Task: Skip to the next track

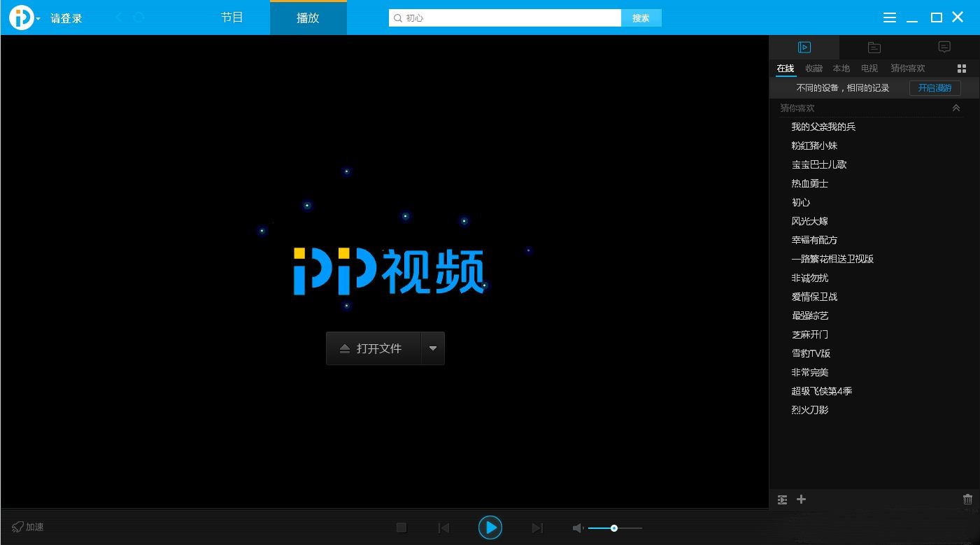Action: [537, 528]
